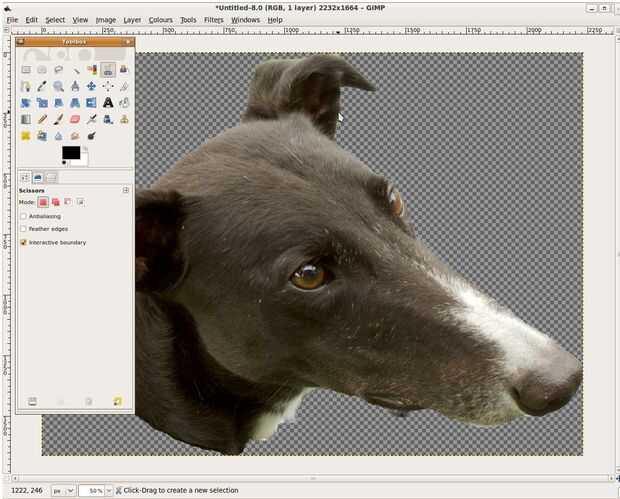
Task: Select the Perspective tool
Action: tap(75, 103)
